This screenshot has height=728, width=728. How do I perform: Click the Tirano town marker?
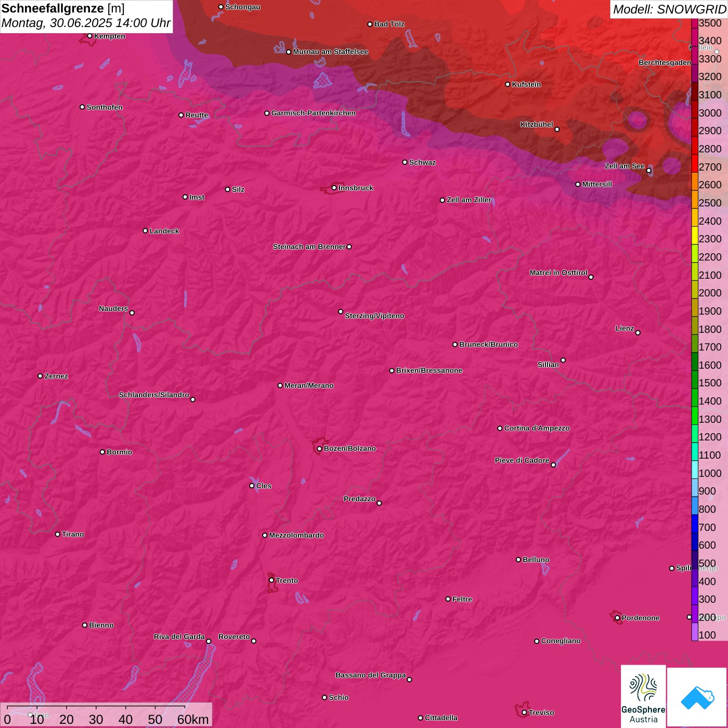click(x=58, y=534)
